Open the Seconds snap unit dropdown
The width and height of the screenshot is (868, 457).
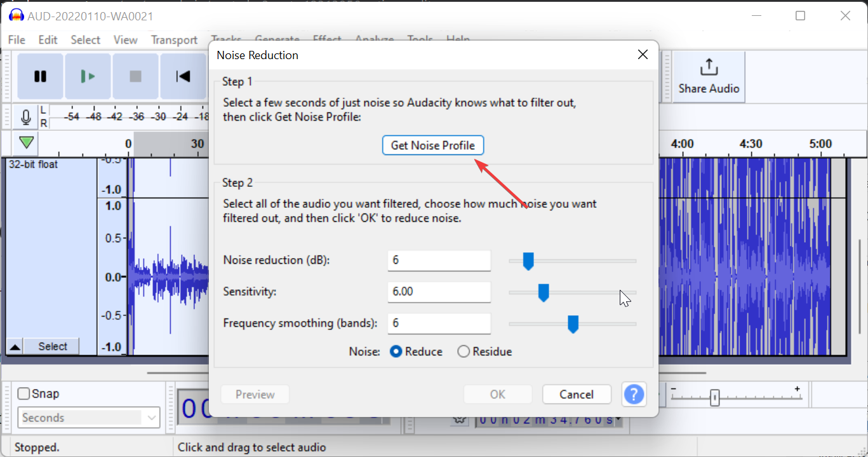tap(89, 418)
